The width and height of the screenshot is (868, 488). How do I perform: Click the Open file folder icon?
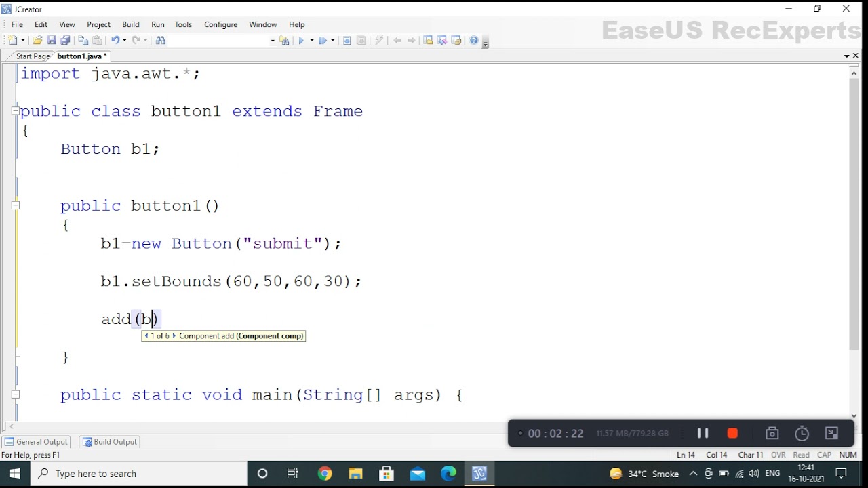coord(37,41)
